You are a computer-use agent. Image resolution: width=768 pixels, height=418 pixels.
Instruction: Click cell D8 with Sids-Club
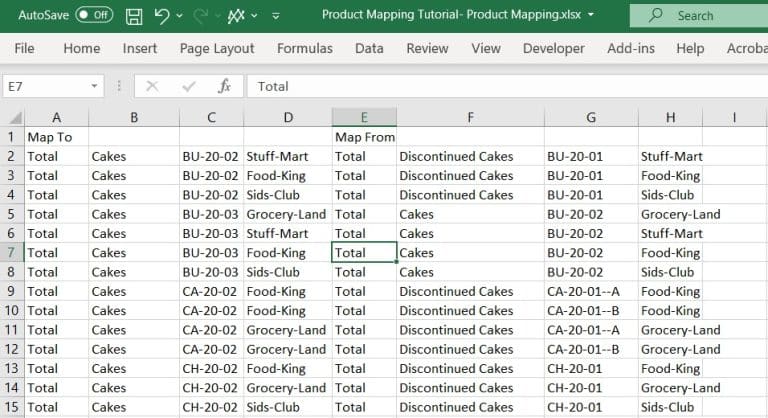click(x=288, y=272)
